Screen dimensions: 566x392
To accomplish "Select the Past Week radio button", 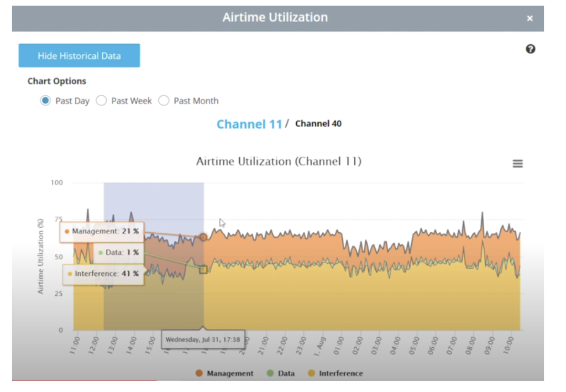I will (x=101, y=101).
